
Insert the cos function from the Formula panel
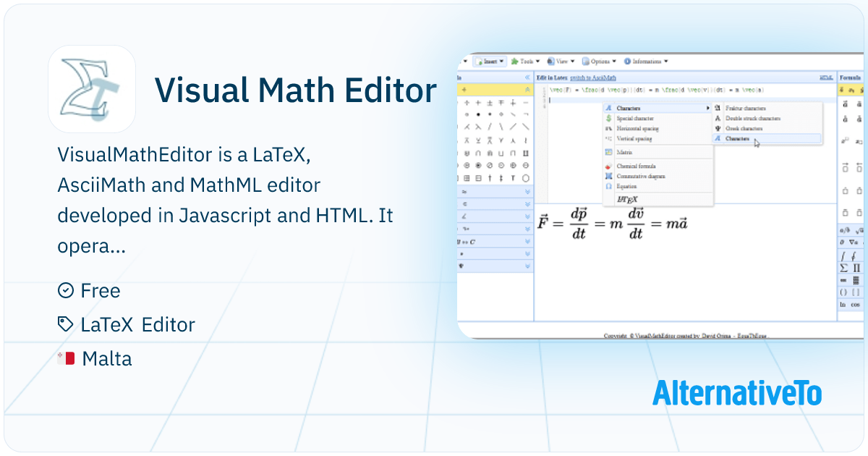[x=857, y=305]
